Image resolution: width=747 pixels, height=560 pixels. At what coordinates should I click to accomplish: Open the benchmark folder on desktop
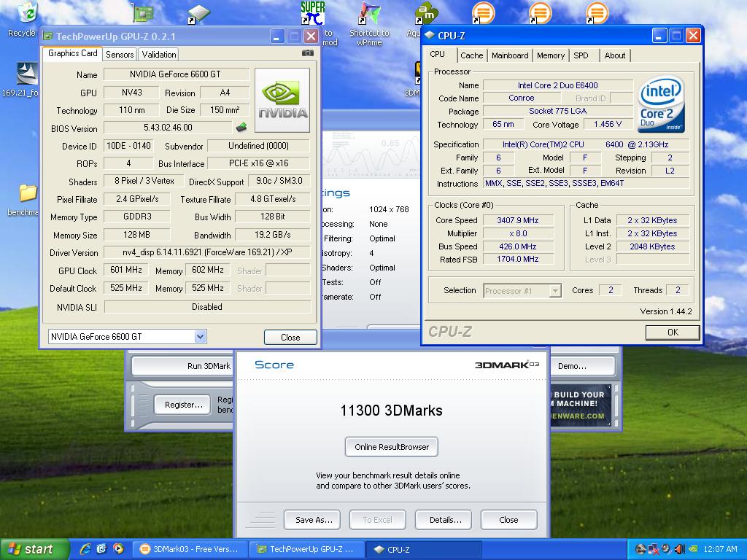coord(28,193)
